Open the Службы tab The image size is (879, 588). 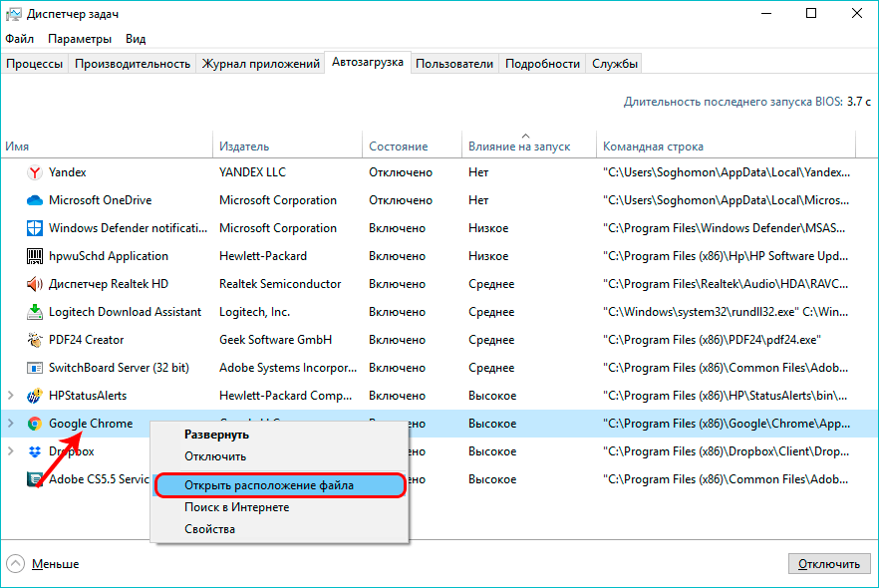tap(615, 63)
